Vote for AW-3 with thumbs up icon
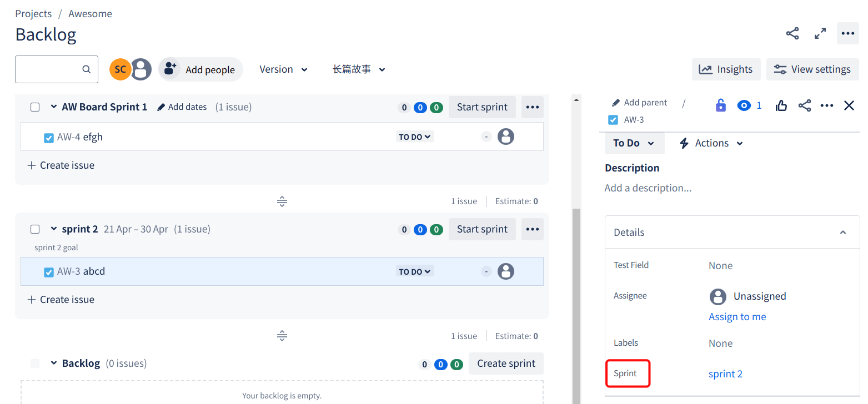The image size is (868, 404). [781, 105]
